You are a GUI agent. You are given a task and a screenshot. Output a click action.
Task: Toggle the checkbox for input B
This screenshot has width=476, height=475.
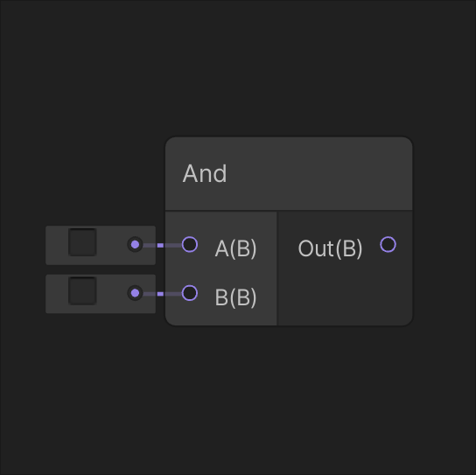82,290
